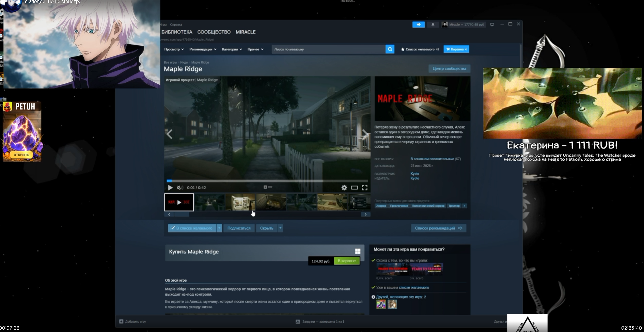Click Центр сообщества button
This screenshot has height=332, width=644.
(449, 69)
